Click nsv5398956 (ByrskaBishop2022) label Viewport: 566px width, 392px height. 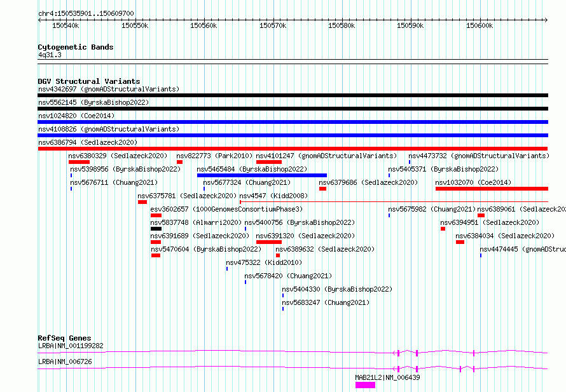(x=125, y=169)
